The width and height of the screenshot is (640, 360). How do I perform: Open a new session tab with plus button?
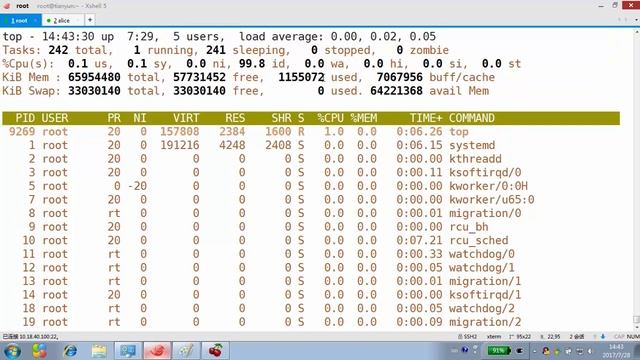click(x=90, y=20)
